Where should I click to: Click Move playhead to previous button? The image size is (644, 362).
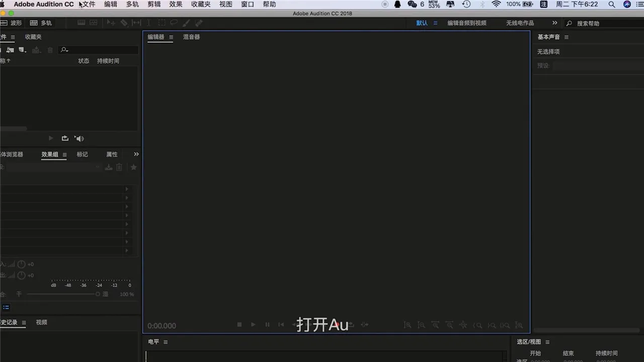coord(281,325)
